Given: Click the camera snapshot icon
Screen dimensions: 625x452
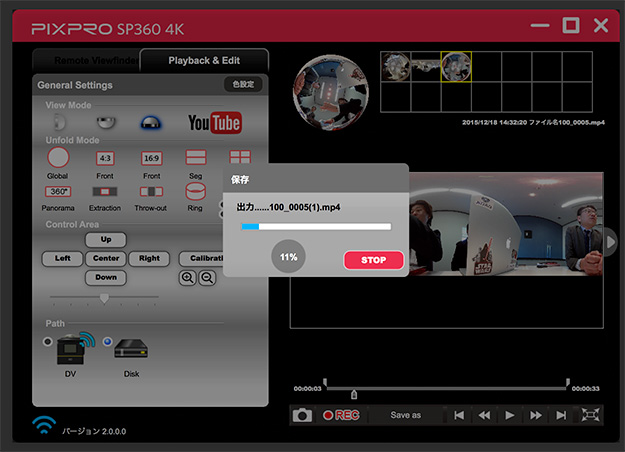Looking at the screenshot, I should coord(303,415).
